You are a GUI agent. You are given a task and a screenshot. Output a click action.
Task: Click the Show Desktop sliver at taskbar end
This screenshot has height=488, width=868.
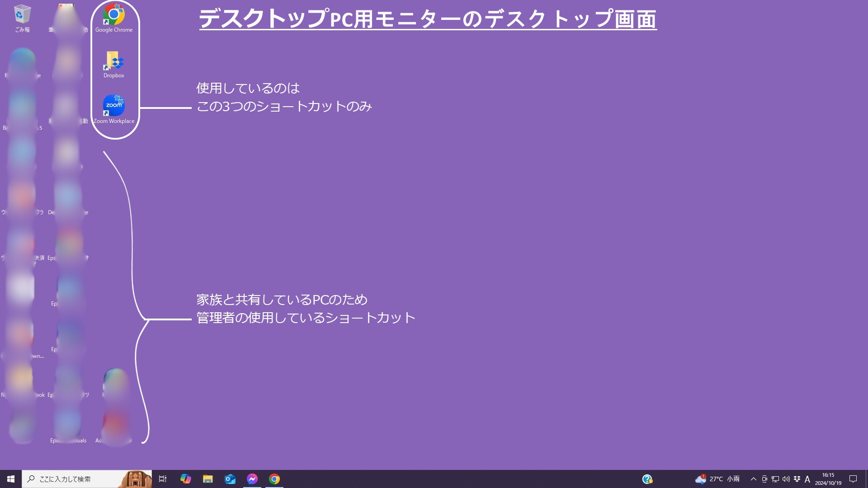pos(866,479)
